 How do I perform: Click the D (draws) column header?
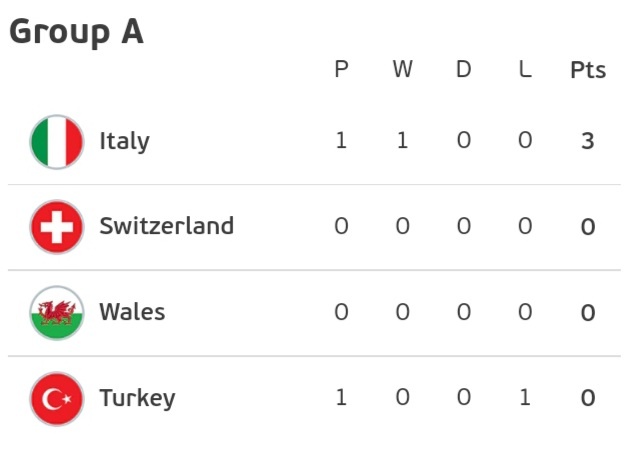(463, 71)
